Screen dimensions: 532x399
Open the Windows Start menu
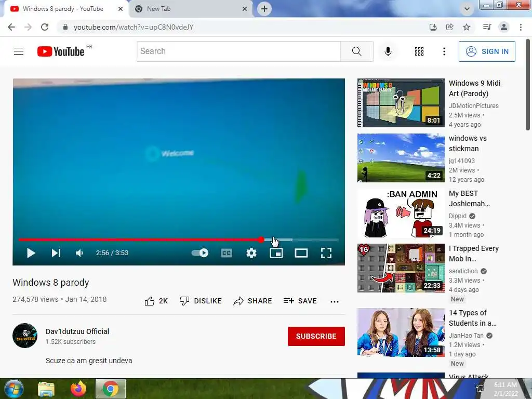point(13,389)
